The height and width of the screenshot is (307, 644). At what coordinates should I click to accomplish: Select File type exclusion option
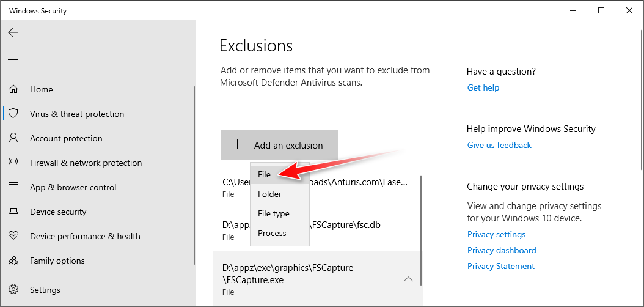273,213
